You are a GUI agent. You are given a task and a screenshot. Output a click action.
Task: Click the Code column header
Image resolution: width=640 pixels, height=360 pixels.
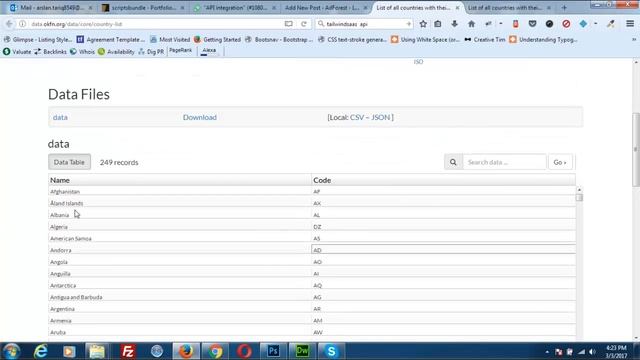click(x=443, y=180)
